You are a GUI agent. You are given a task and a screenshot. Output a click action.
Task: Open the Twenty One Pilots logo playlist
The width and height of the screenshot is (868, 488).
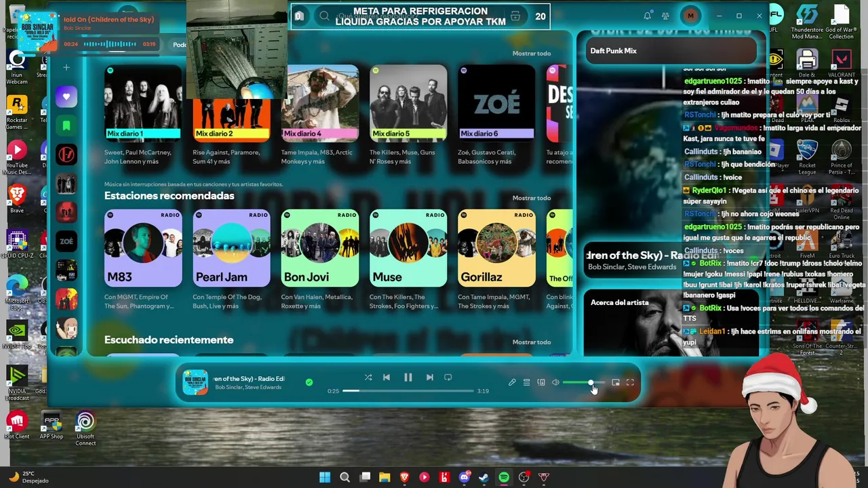[66, 155]
